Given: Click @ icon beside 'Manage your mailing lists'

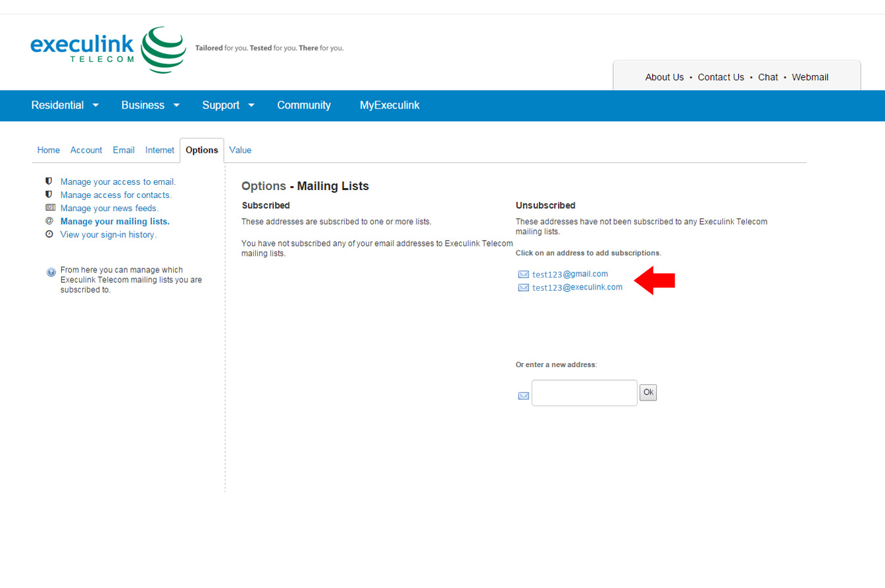Looking at the screenshot, I should coord(49,221).
